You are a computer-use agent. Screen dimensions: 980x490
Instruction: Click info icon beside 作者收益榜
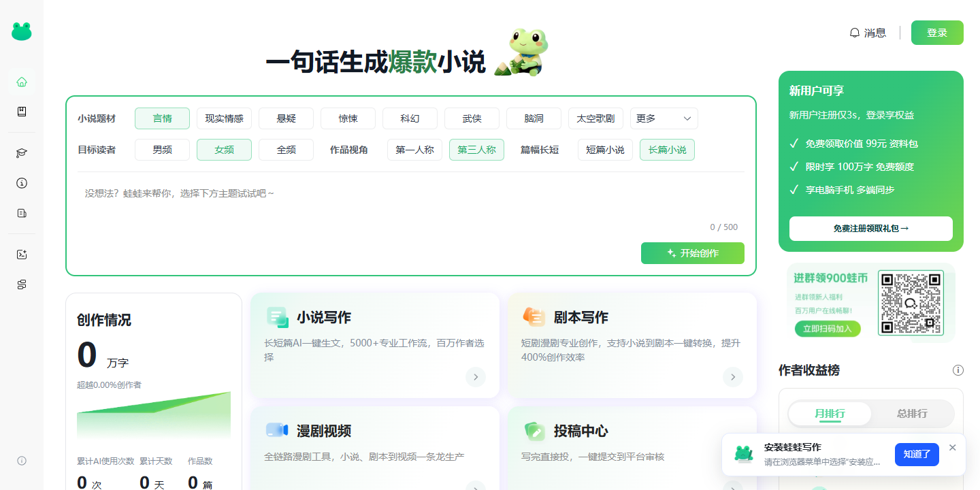958,370
